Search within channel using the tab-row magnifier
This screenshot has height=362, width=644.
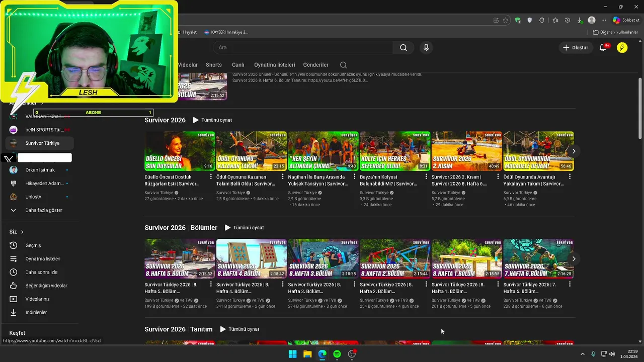tap(343, 65)
